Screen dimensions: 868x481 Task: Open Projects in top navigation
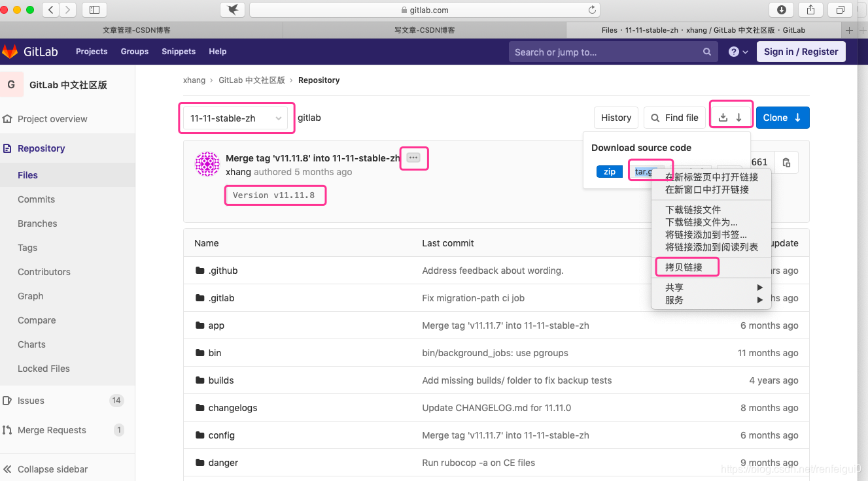tap(92, 52)
